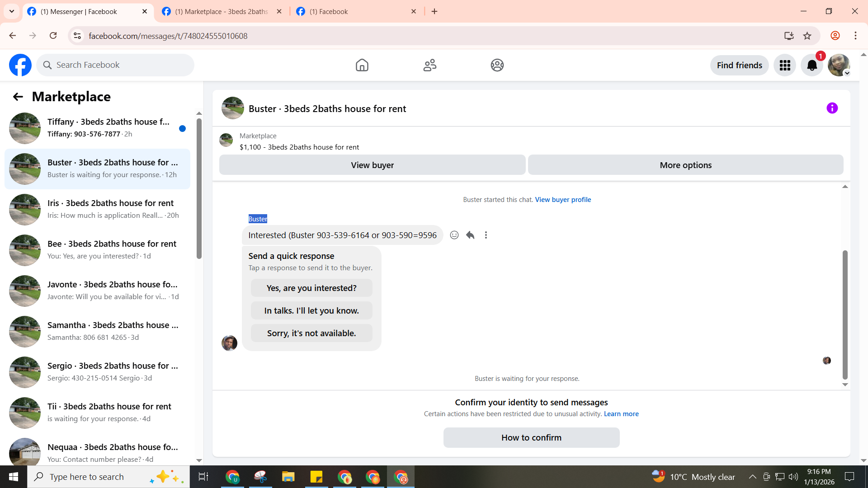Open the browser tab search dropdown
Viewport: 868px width, 488px height.
12,11
